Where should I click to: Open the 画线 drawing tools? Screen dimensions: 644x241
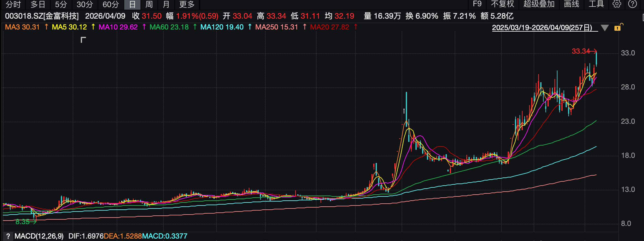(x=572, y=4)
